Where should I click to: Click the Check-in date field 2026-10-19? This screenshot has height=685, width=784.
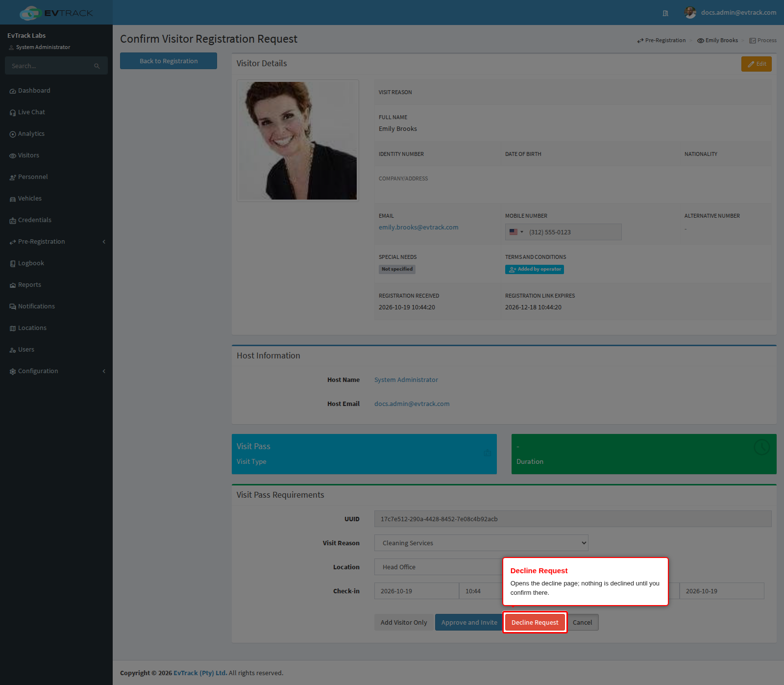click(x=416, y=591)
